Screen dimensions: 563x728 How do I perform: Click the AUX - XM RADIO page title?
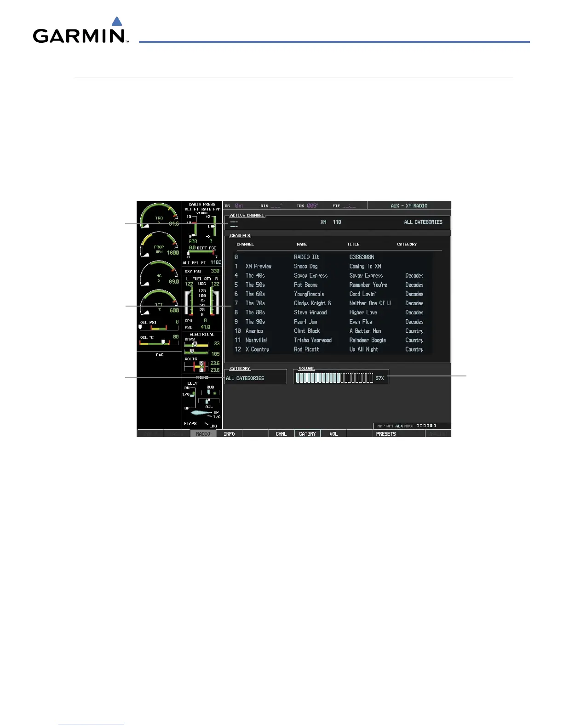[x=409, y=206]
